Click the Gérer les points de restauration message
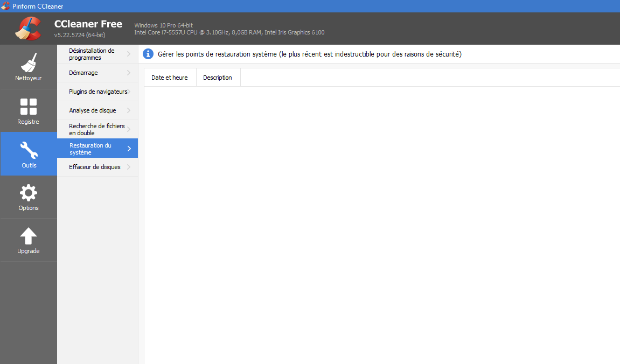Viewport: 620px width, 364px height. [310, 54]
